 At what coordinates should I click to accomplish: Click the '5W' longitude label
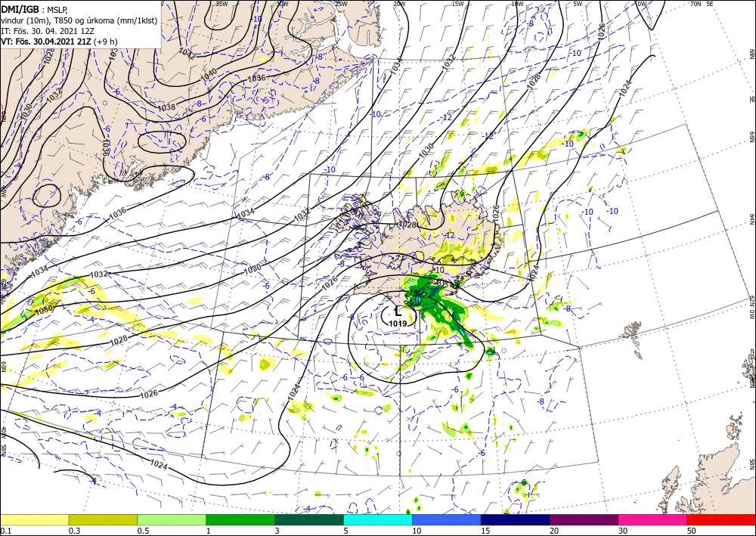point(578,3)
